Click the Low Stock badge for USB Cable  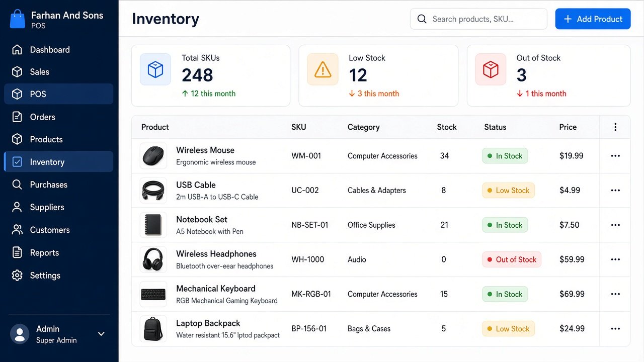pyautogui.click(x=508, y=191)
